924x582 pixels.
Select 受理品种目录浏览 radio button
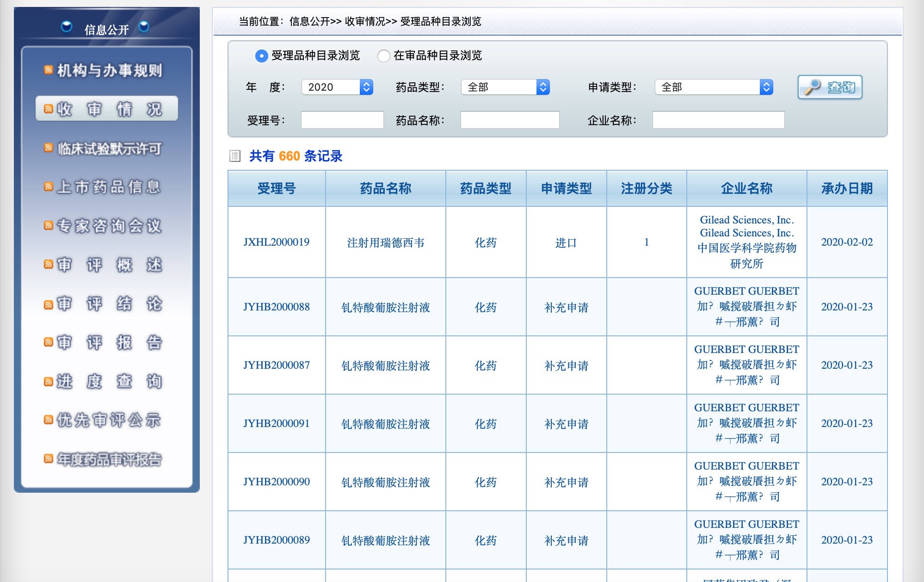tap(262, 56)
